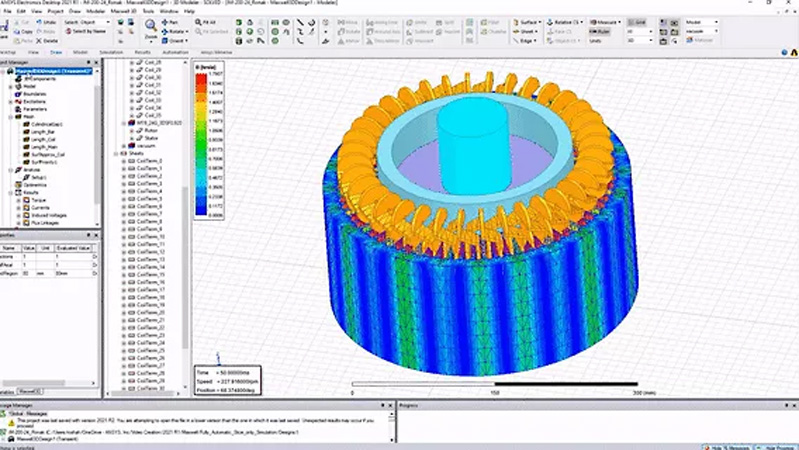Click the Select by Name button
Screen dimensions: 799x450
click(83, 31)
